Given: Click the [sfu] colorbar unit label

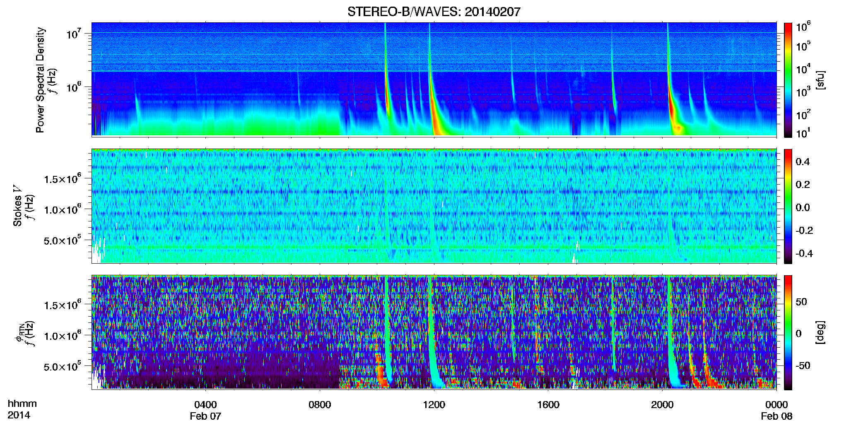Looking at the screenshot, I should [x=820, y=80].
